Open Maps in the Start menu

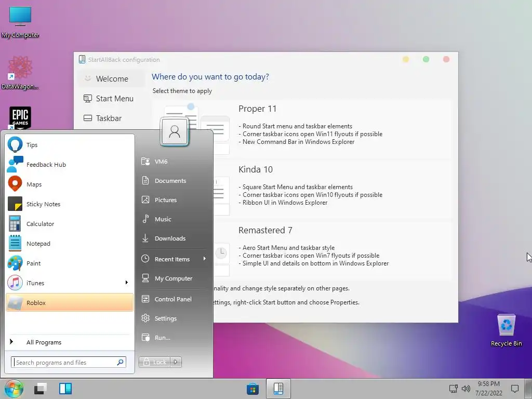point(70,184)
